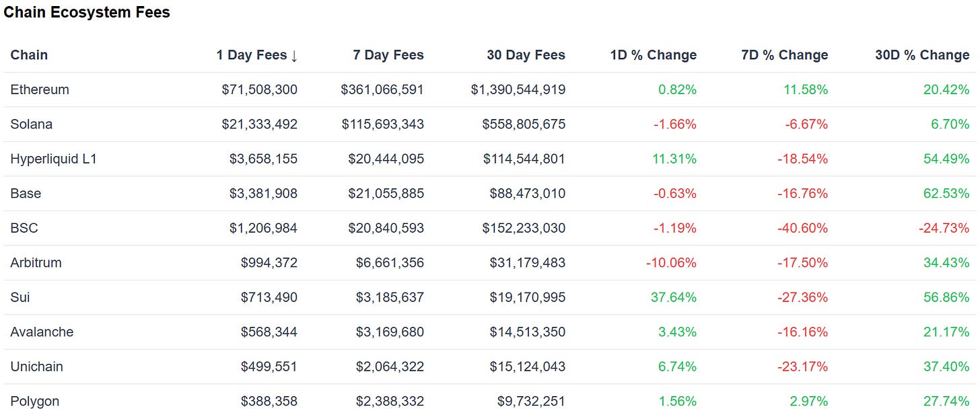Click Unichain 1 day fees $499,551
Viewport: 980px width, 417px height.
coord(269,367)
